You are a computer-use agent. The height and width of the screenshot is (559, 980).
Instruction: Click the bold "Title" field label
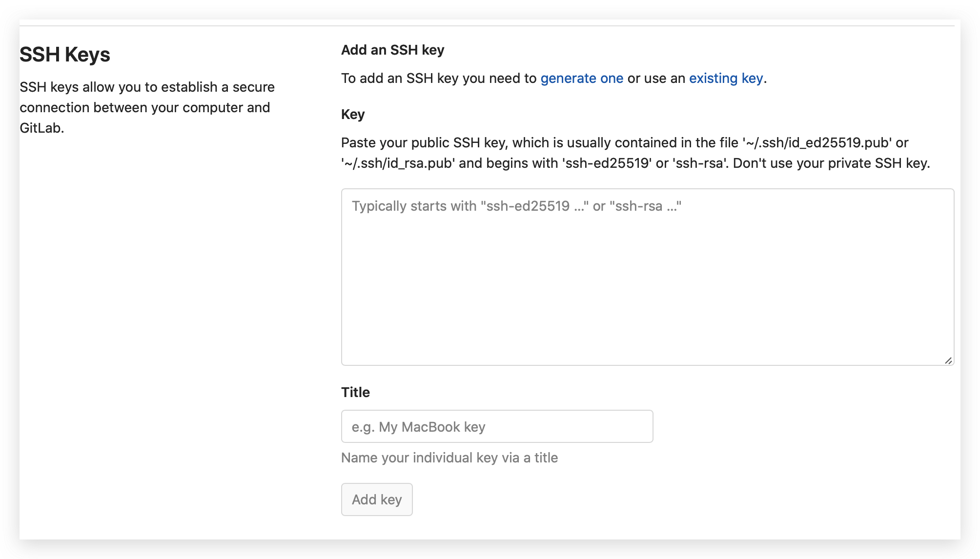355,392
